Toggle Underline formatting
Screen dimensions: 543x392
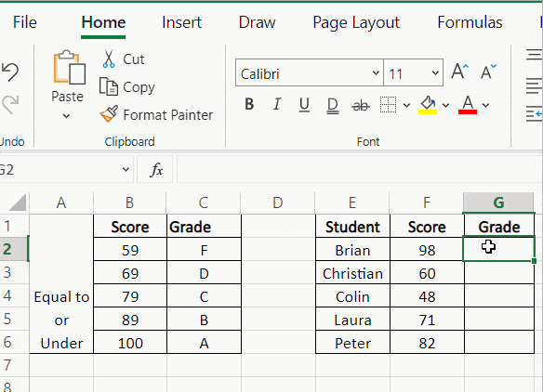[x=304, y=105]
